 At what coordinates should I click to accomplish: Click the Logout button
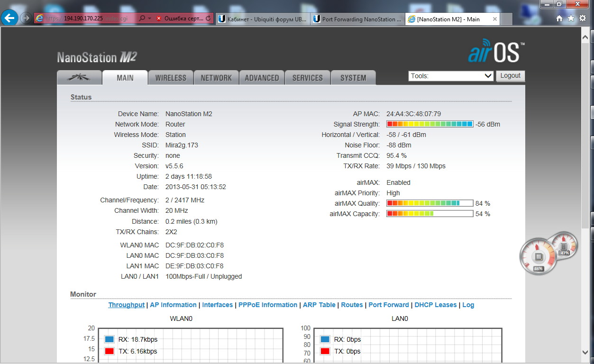(511, 76)
